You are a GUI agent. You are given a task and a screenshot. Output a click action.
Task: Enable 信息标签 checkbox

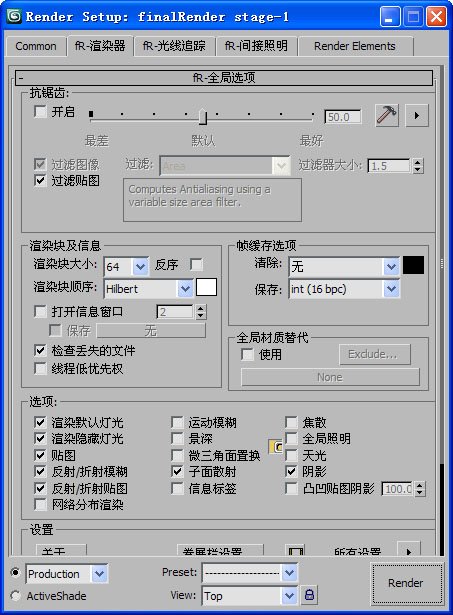(177, 488)
